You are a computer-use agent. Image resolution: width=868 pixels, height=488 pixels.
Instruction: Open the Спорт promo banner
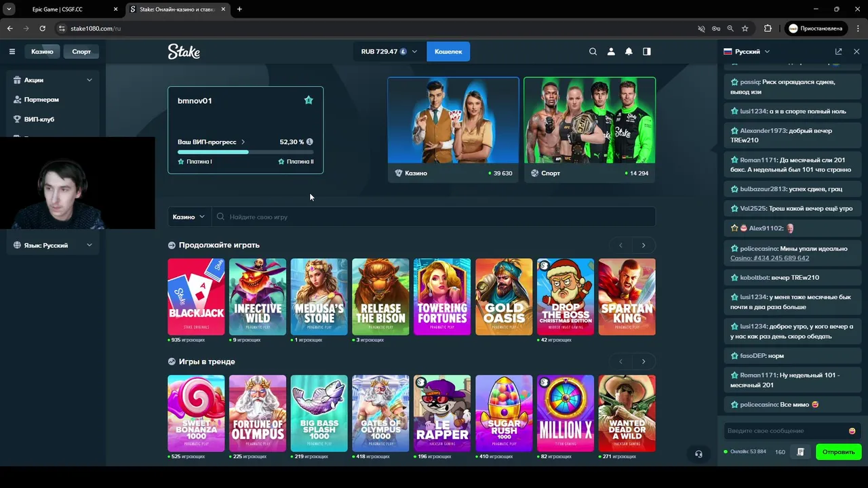coord(589,130)
